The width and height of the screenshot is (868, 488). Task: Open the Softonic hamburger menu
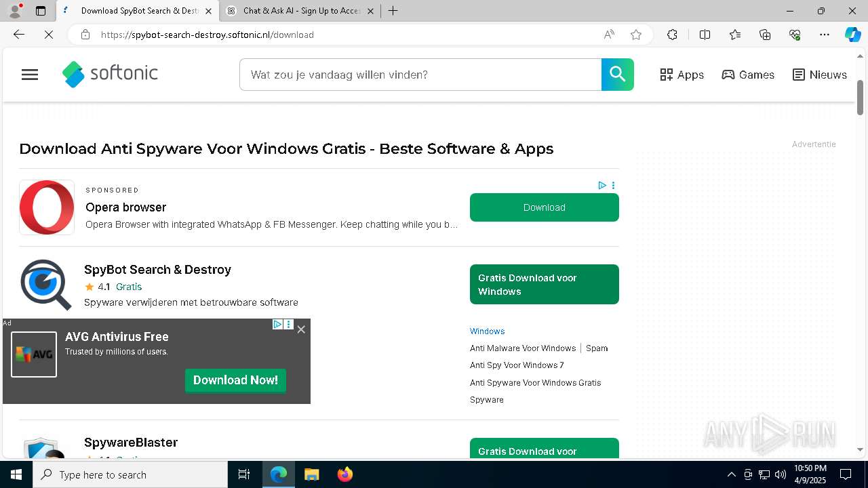coord(30,75)
